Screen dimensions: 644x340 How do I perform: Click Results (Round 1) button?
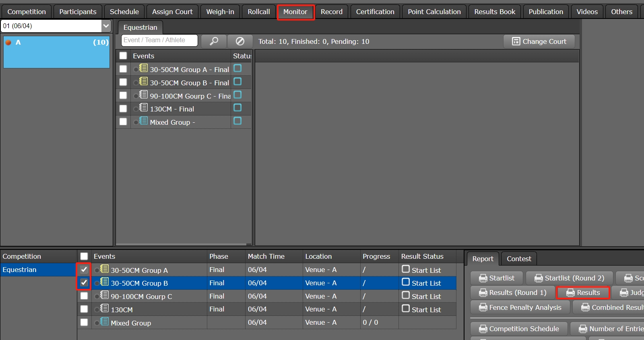click(512, 293)
